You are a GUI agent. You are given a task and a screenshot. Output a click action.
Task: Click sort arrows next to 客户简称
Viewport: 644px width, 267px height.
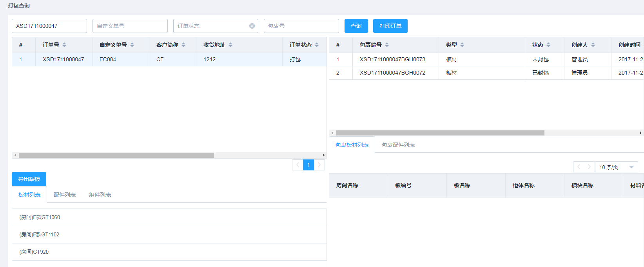[183, 45]
